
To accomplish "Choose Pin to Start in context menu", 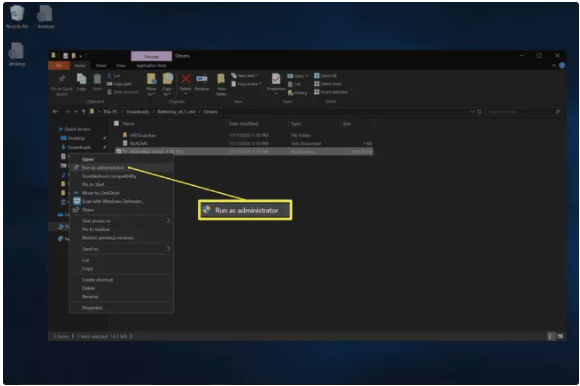I will point(121,184).
